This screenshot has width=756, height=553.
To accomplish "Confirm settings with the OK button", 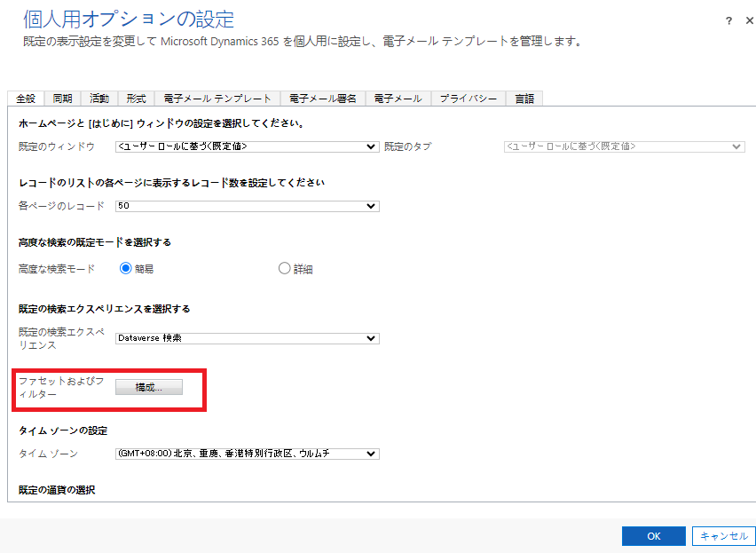I will [653, 535].
